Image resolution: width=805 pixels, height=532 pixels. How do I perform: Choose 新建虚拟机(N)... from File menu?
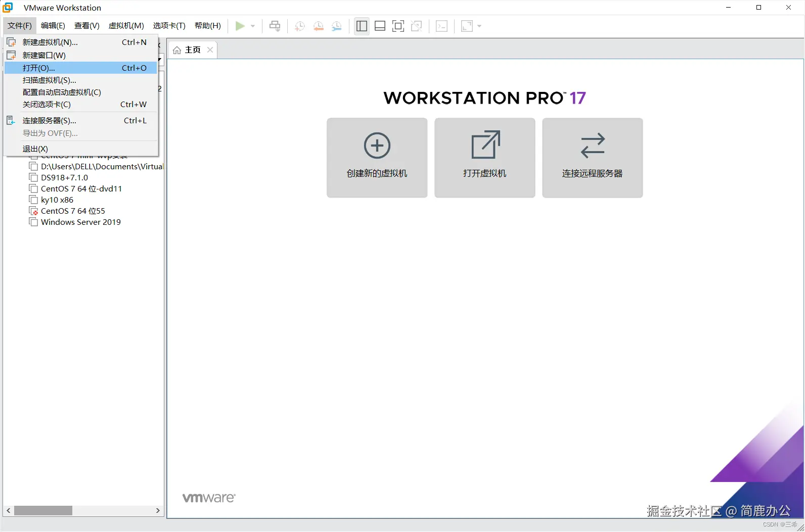tap(81, 42)
